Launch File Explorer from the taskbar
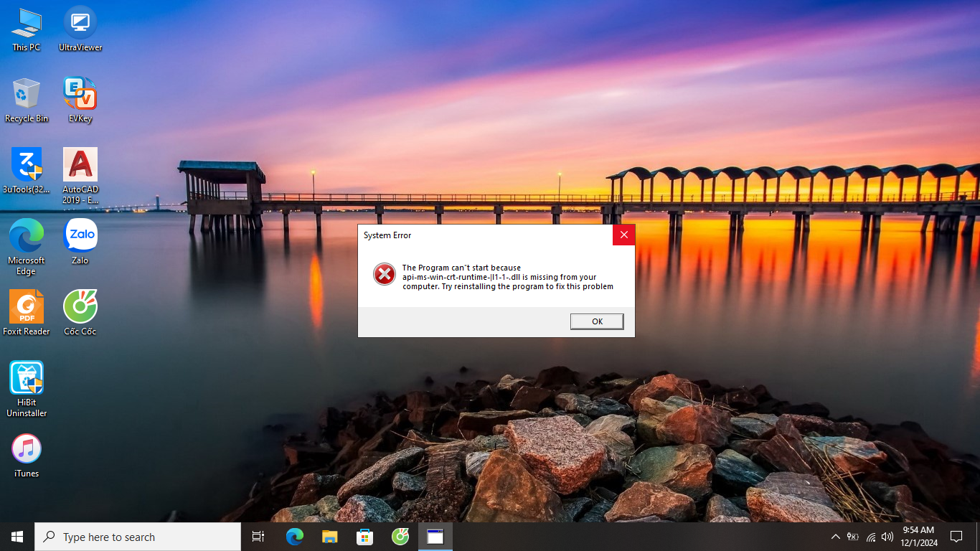 point(329,537)
